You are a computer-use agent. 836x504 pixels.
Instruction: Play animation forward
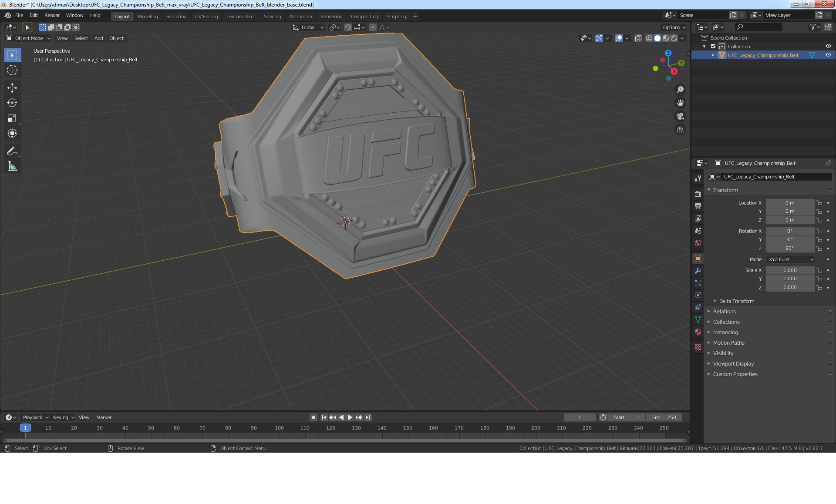350,417
